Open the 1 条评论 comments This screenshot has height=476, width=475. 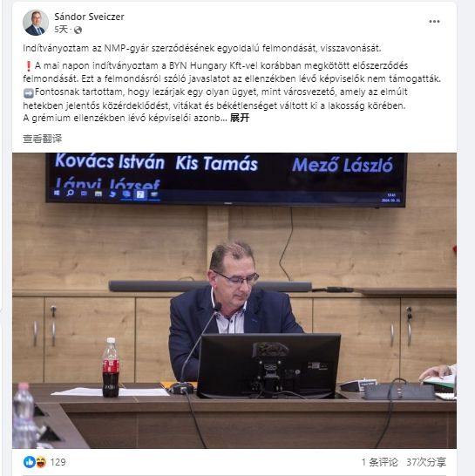(x=380, y=462)
